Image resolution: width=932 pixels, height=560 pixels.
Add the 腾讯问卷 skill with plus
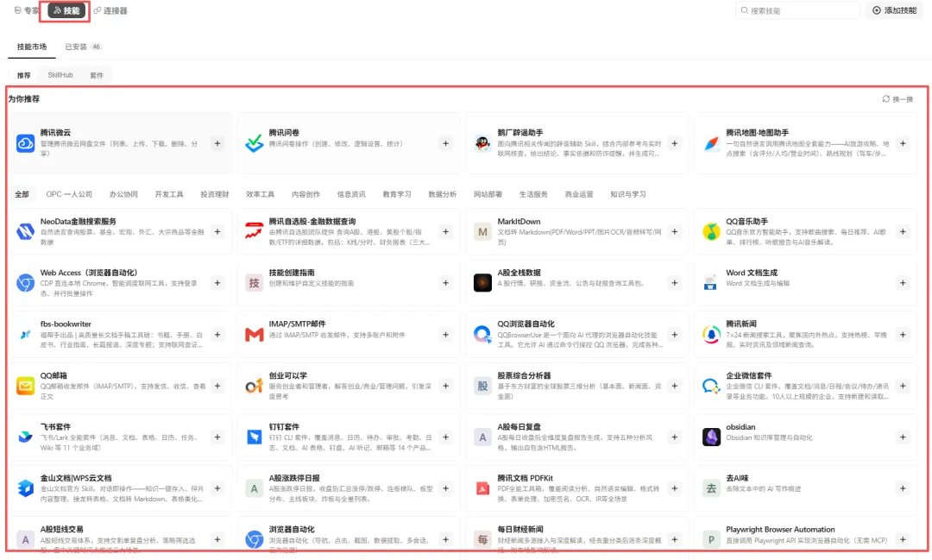click(x=446, y=143)
